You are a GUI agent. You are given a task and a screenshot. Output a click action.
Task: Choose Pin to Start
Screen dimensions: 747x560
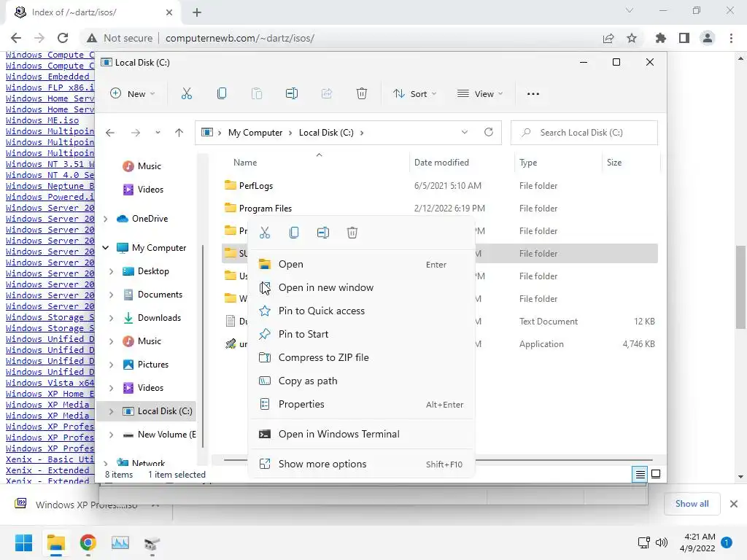click(x=362, y=334)
